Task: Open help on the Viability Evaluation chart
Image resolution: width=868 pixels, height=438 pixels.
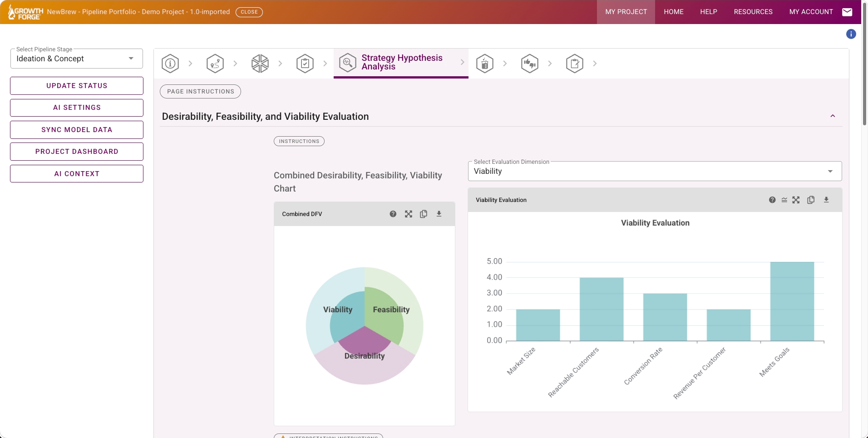Action: (772, 200)
